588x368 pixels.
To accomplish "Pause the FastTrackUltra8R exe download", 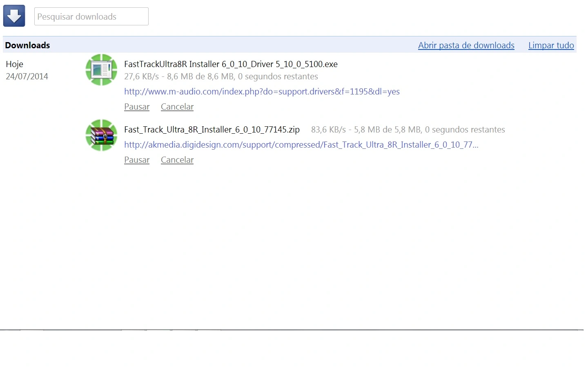I will click(137, 107).
